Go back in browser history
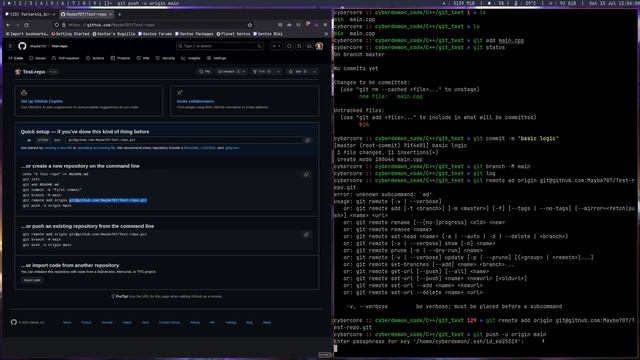Viewport: 640px width, 360px height. pyautogui.click(x=9, y=25)
